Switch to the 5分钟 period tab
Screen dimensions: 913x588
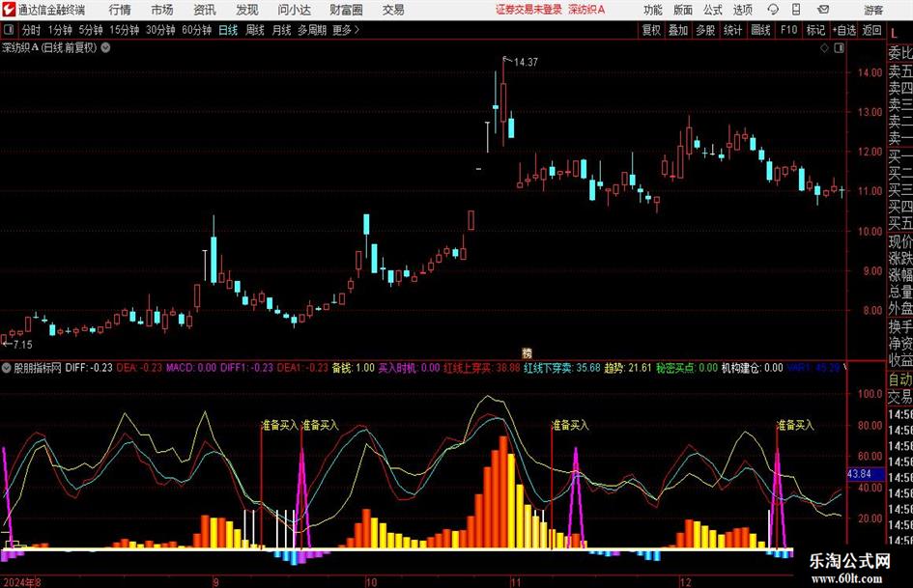[x=91, y=30]
